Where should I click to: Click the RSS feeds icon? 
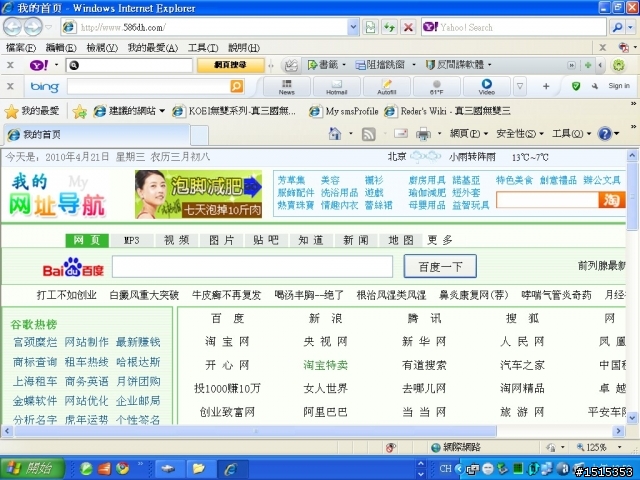[369, 134]
